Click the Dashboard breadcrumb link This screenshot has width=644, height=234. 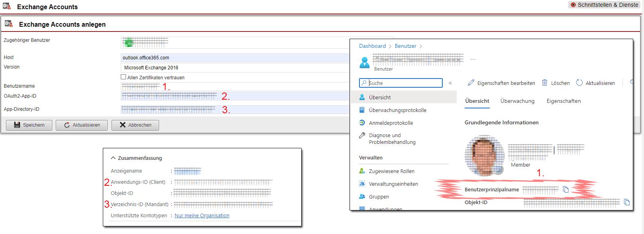coord(372,46)
